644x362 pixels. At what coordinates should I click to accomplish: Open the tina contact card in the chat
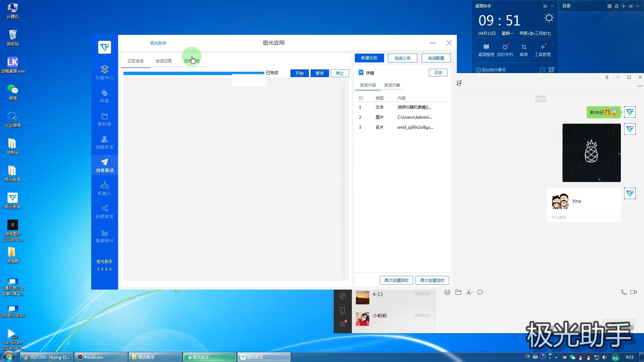(x=584, y=204)
